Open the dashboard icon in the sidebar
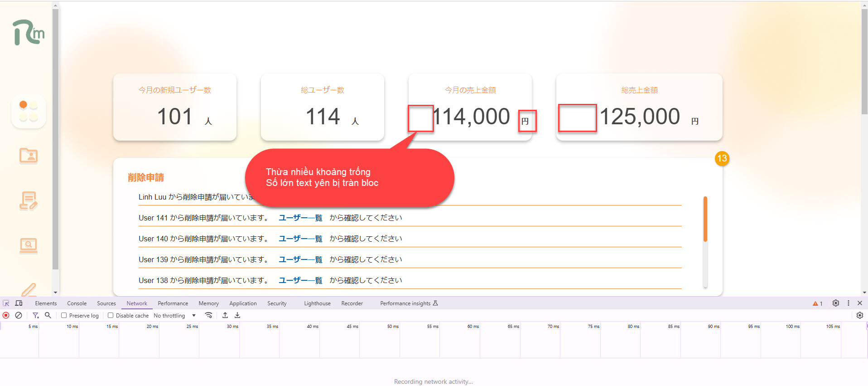 point(29,111)
